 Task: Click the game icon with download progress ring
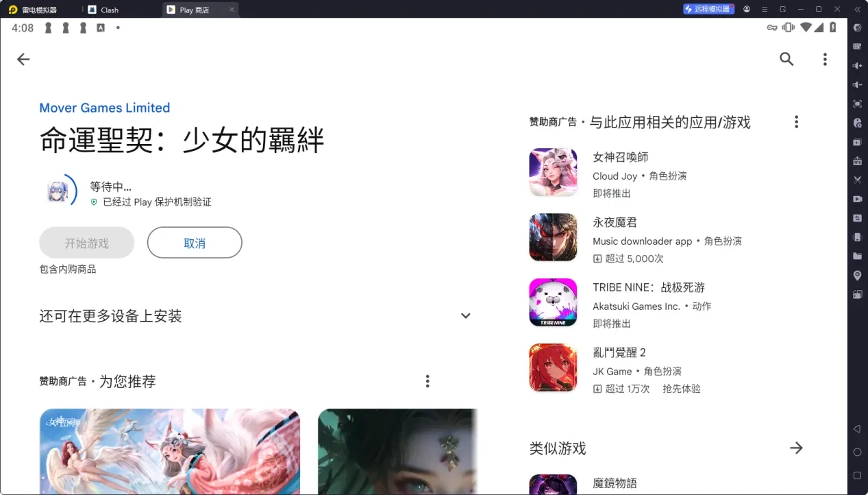(x=58, y=191)
